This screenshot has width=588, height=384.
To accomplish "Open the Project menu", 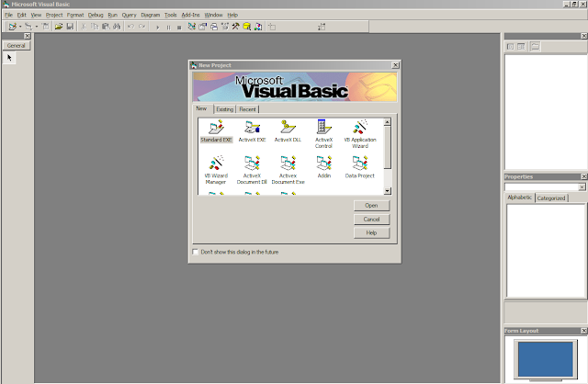I will (x=54, y=15).
